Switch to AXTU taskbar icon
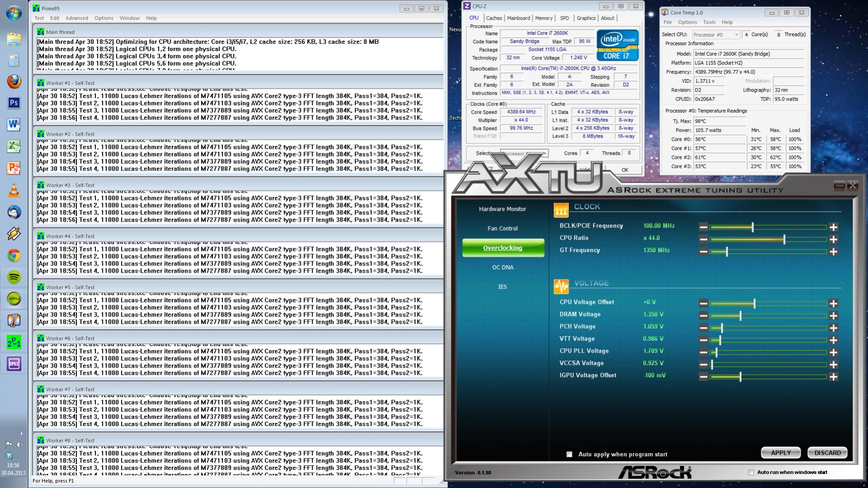This screenshot has height=488, width=868. tap(14, 299)
